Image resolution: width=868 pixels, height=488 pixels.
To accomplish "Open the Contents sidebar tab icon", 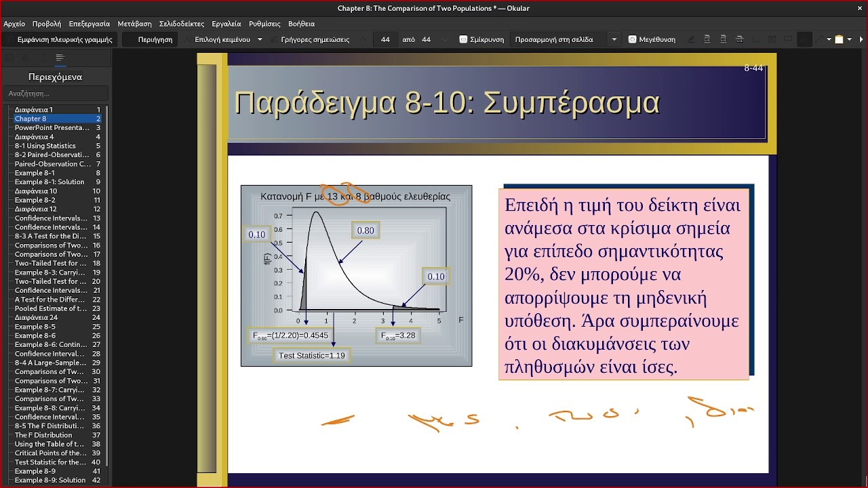I will click(x=60, y=58).
